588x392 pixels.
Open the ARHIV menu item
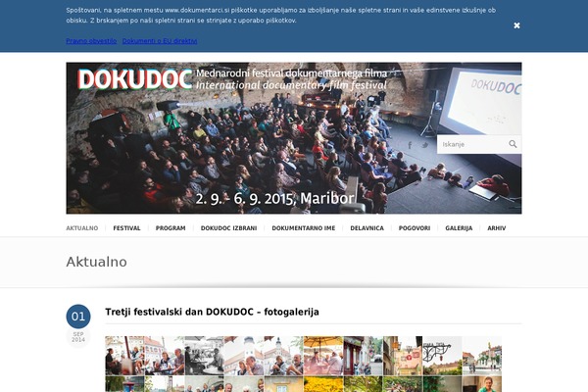497,228
